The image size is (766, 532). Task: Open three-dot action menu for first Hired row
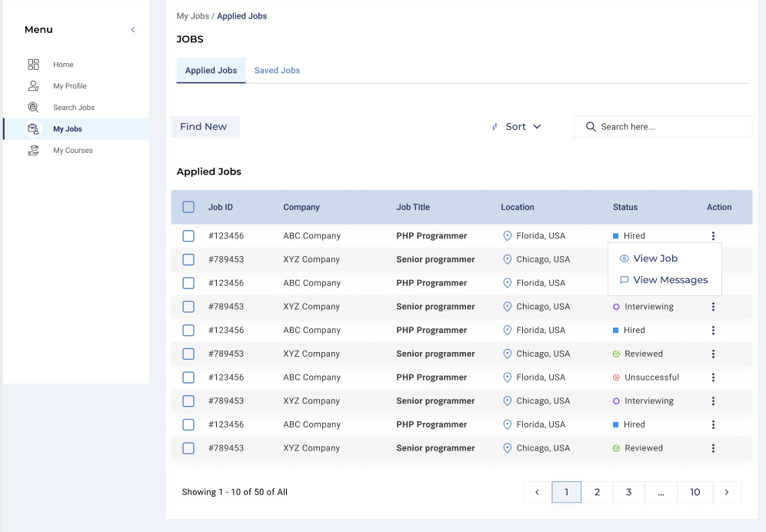tap(713, 236)
